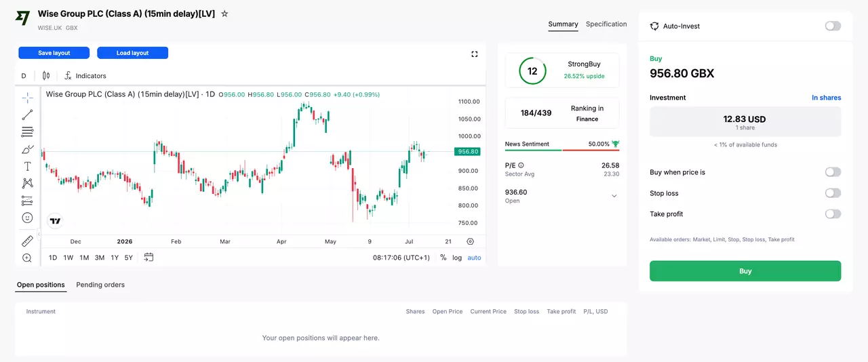Click the Open Price column header
The height and width of the screenshot is (362, 868).
pyautogui.click(x=448, y=312)
